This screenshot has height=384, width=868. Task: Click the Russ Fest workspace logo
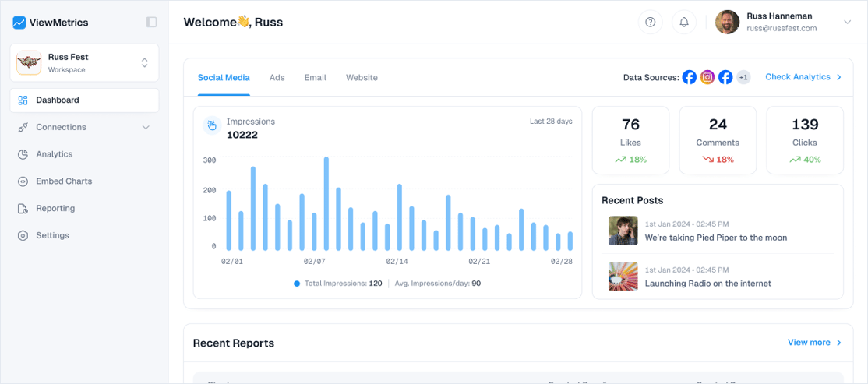tap(29, 62)
